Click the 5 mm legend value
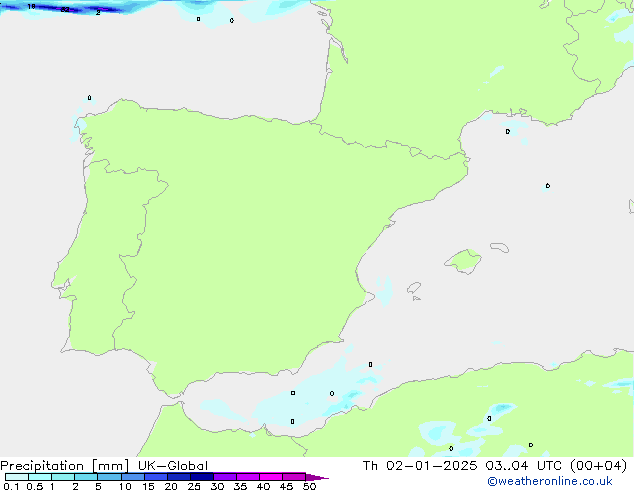 point(98,487)
